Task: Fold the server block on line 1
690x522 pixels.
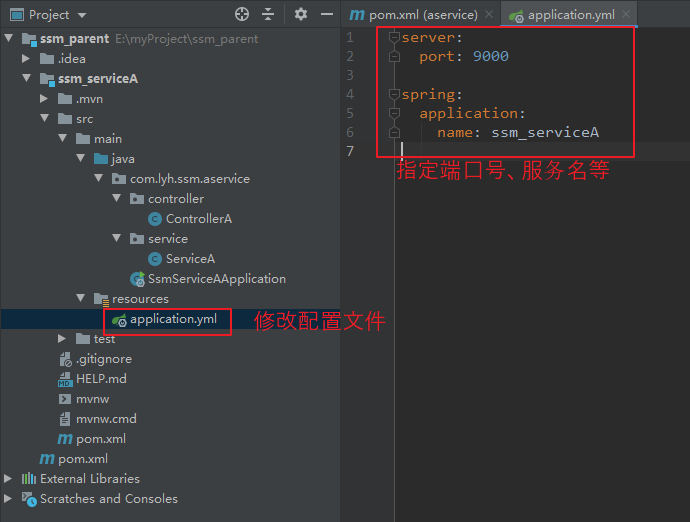Action: 394,37
